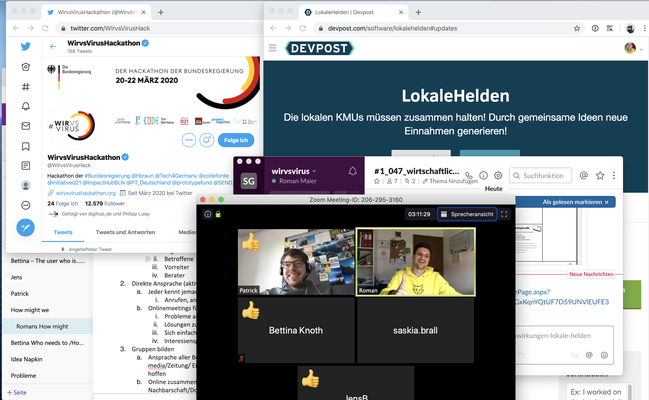Open Devpost hamburger menu
Viewport: 649px width, 400px height.
pos(272,48)
